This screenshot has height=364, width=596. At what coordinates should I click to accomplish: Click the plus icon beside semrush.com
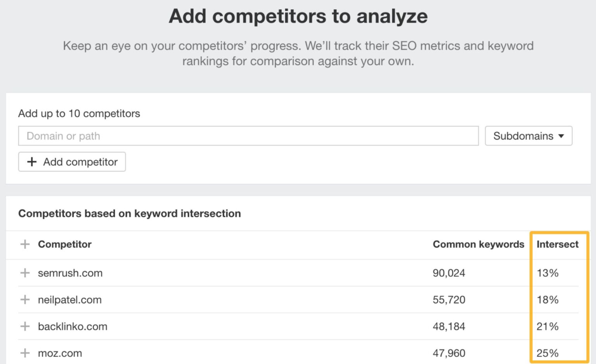(25, 273)
